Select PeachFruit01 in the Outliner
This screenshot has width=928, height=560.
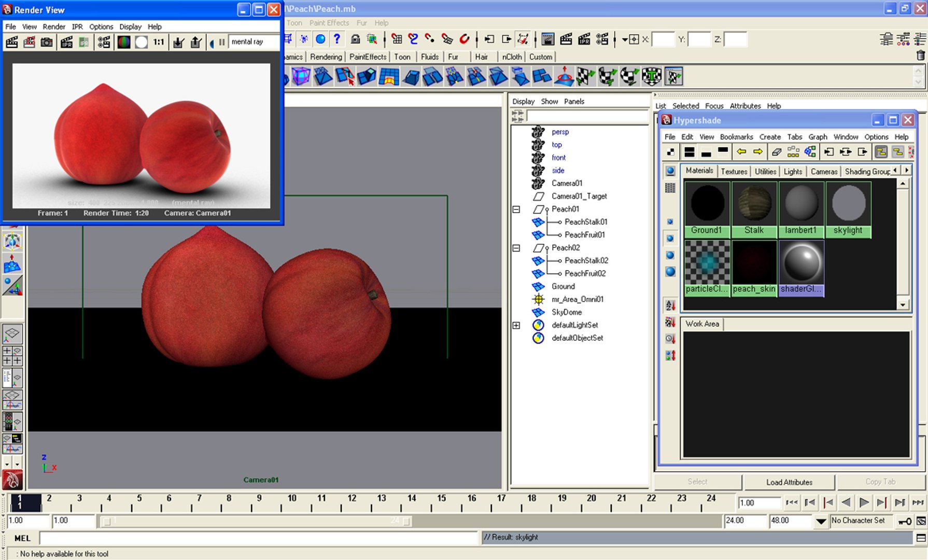point(584,235)
